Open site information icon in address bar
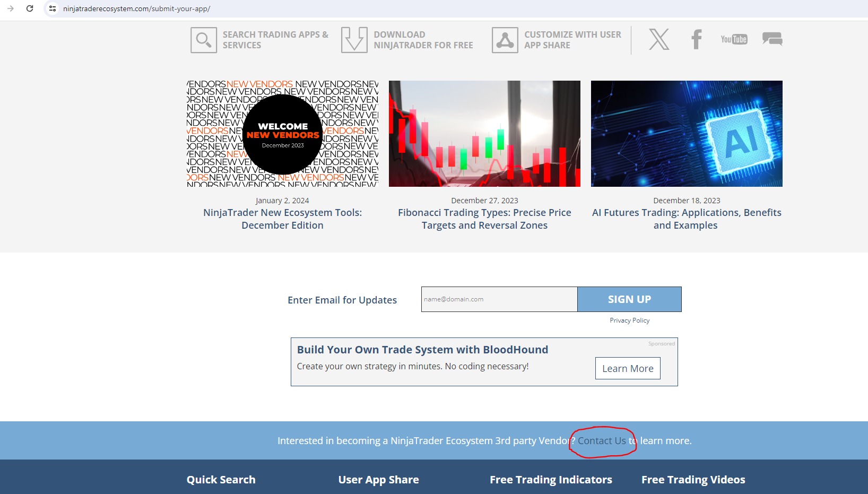This screenshot has width=868, height=494. (x=52, y=8)
